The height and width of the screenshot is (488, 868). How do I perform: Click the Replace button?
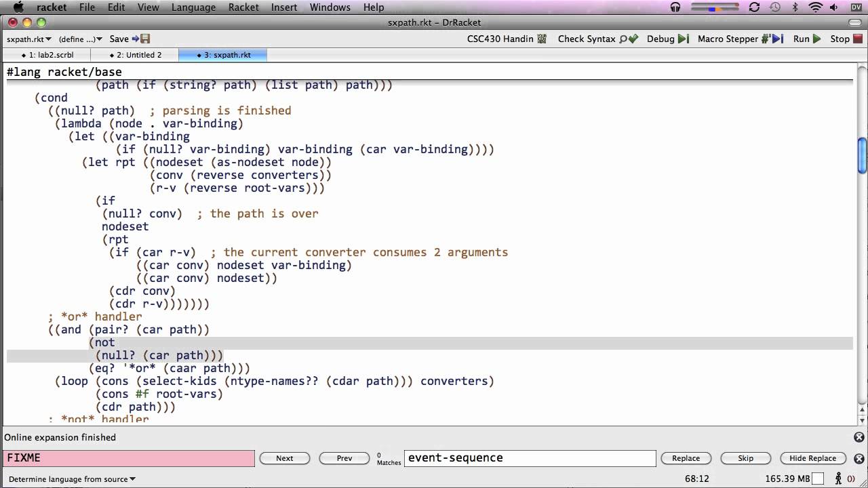coord(686,458)
